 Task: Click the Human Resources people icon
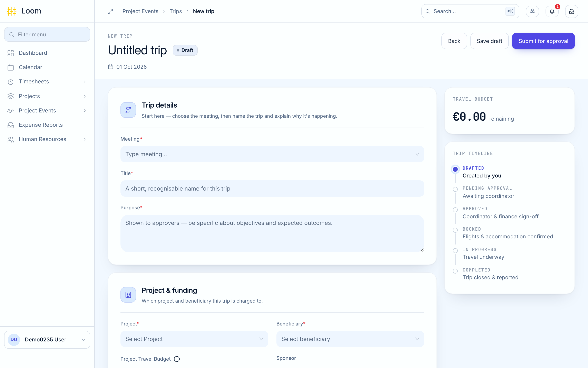click(x=11, y=139)
